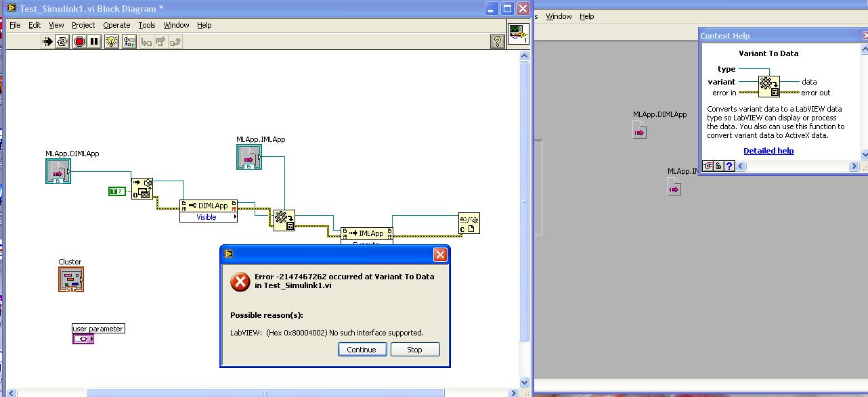Click the Step Into toolbar button

coord(146,41)
